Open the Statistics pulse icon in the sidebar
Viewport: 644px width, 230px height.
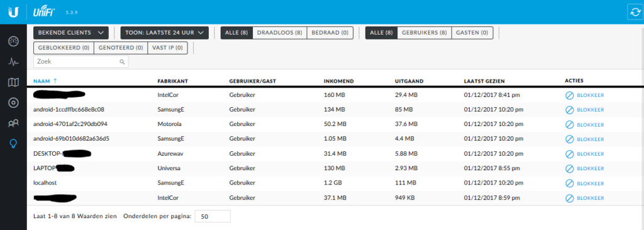[x=13, y=62]
